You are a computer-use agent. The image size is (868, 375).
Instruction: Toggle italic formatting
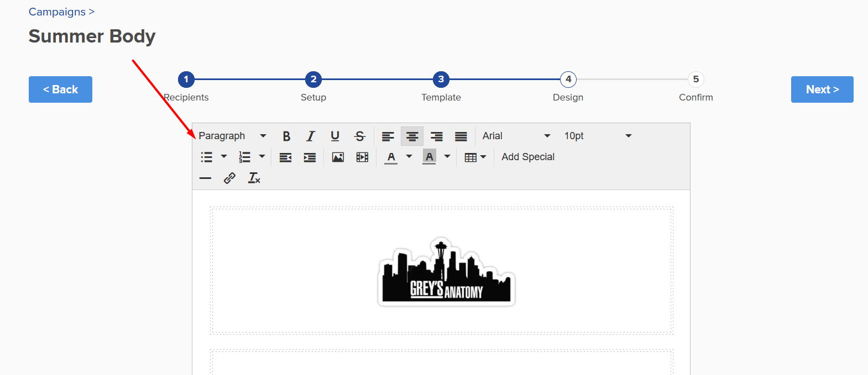(311, 136)
